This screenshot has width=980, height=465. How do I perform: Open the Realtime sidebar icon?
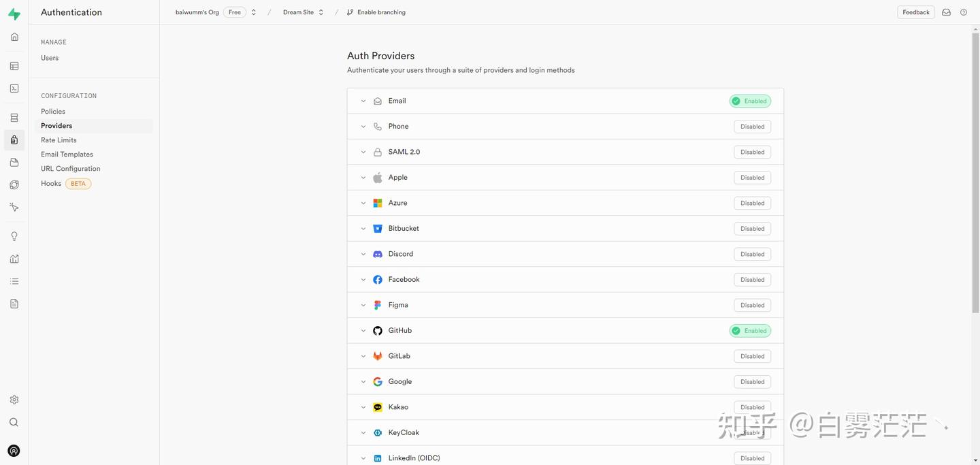tap(14, 207)
